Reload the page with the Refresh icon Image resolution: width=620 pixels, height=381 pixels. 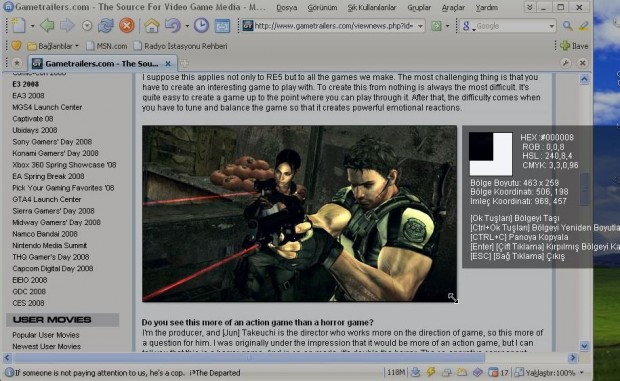[x=106, y=26]
